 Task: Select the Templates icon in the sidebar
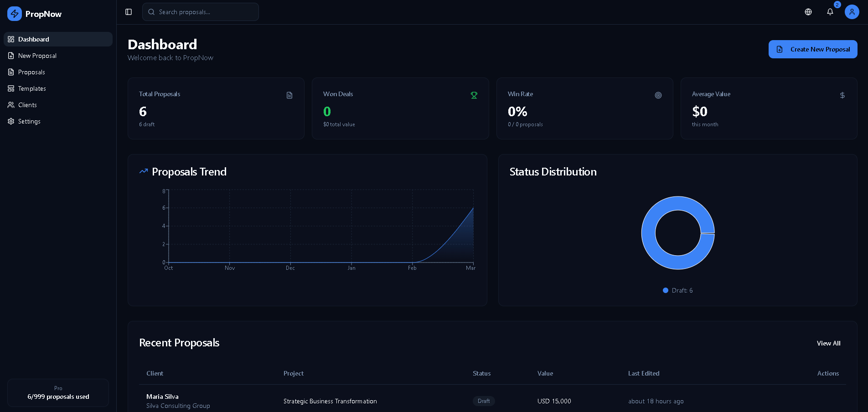[x=10, y=88]
